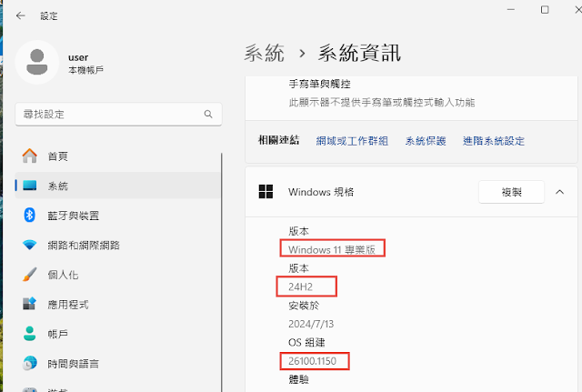Screen dimensions: 582x392
Task: Open 帳戶 settings
Action: pyautogui.click(x=118, y=334)
